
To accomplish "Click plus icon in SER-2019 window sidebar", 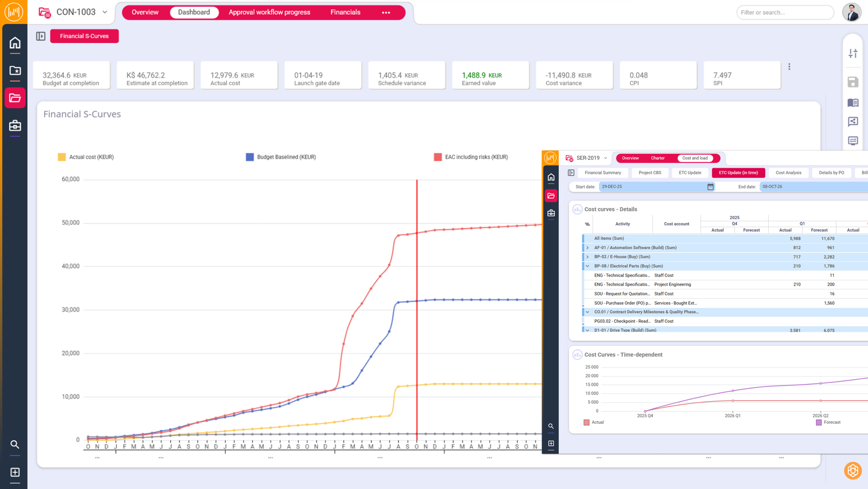I will tap(551, 443).
